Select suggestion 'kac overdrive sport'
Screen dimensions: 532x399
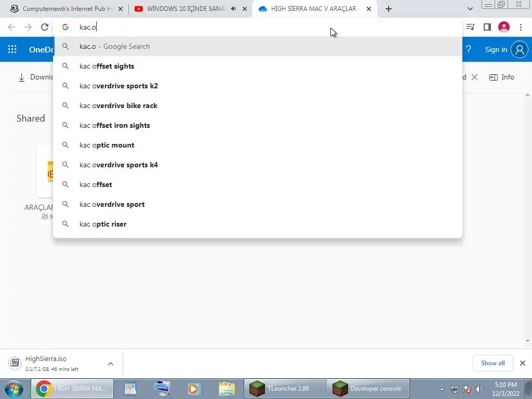[258, 204]
